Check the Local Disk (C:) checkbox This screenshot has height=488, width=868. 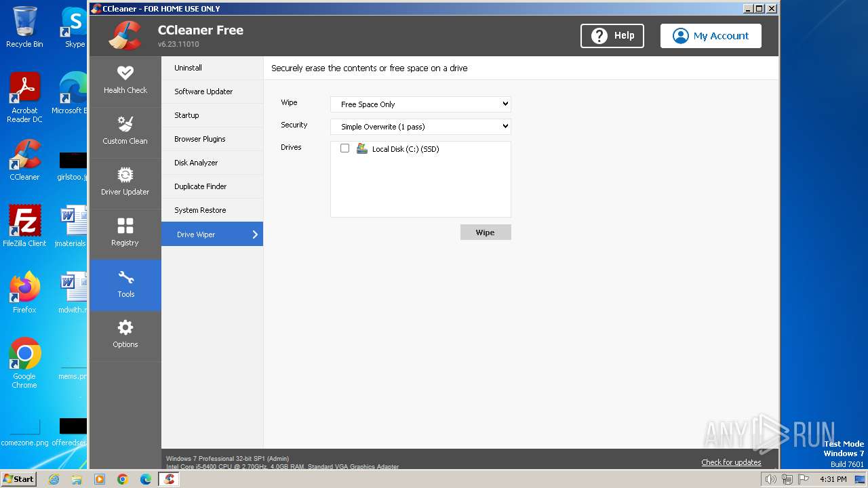coord(344,148)
